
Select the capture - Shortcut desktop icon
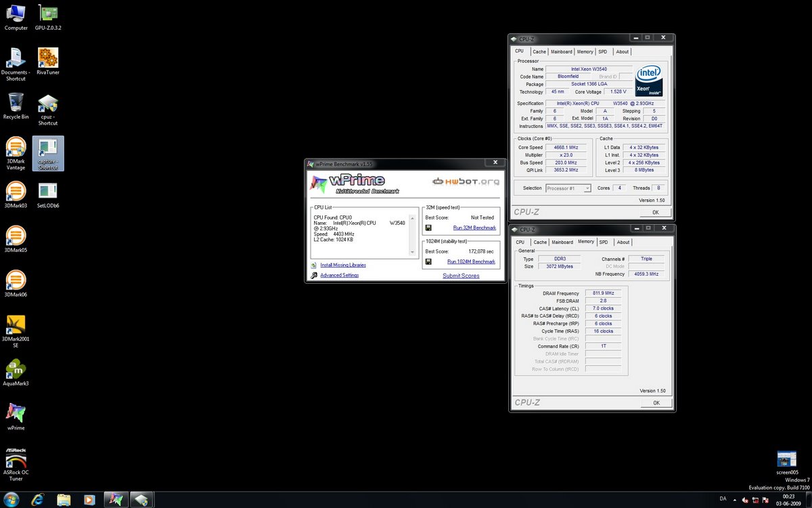pyautogui.click(x=48, y=154)
